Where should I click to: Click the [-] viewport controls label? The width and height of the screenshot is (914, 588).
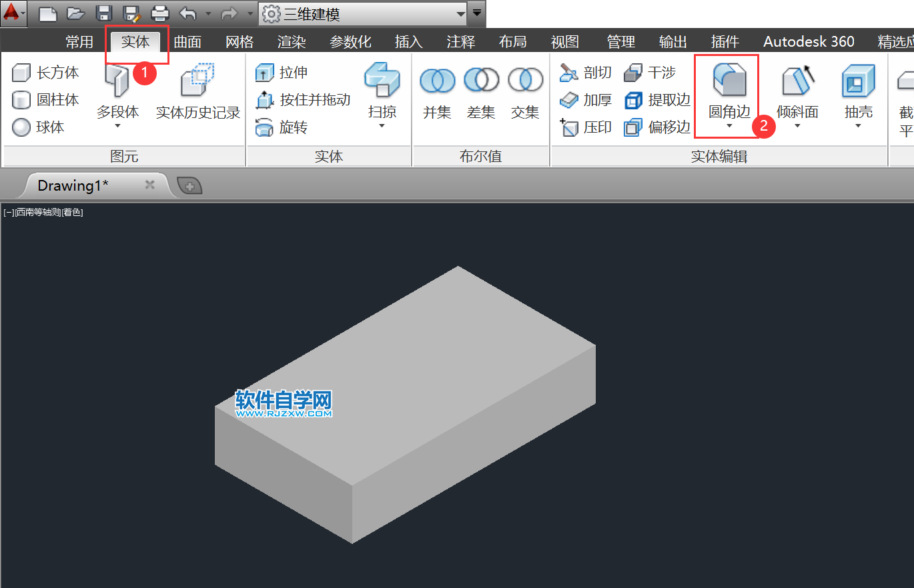[x=9, y=213]
